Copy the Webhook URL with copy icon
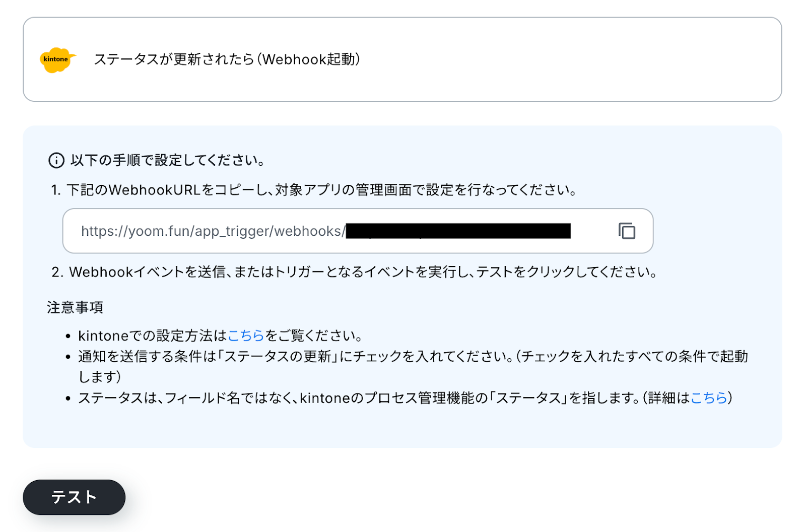The height and width of the screenshot is (532, 806). [x=627, y=231]
